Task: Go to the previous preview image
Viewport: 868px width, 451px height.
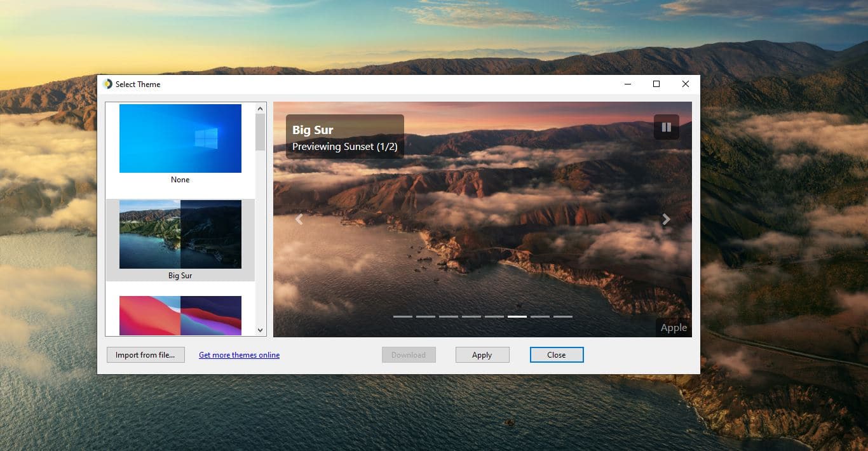Action: [x=299, y=219]
